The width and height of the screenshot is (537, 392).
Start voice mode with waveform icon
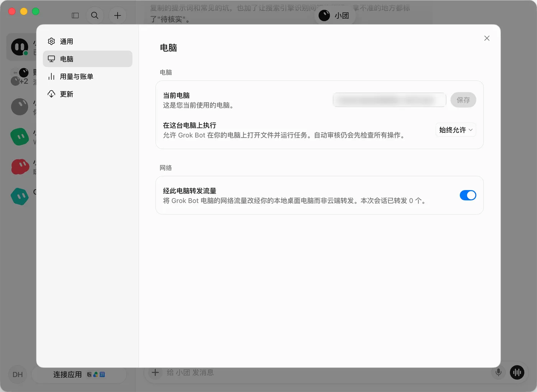pyautogui.click(x=517, y=372)
